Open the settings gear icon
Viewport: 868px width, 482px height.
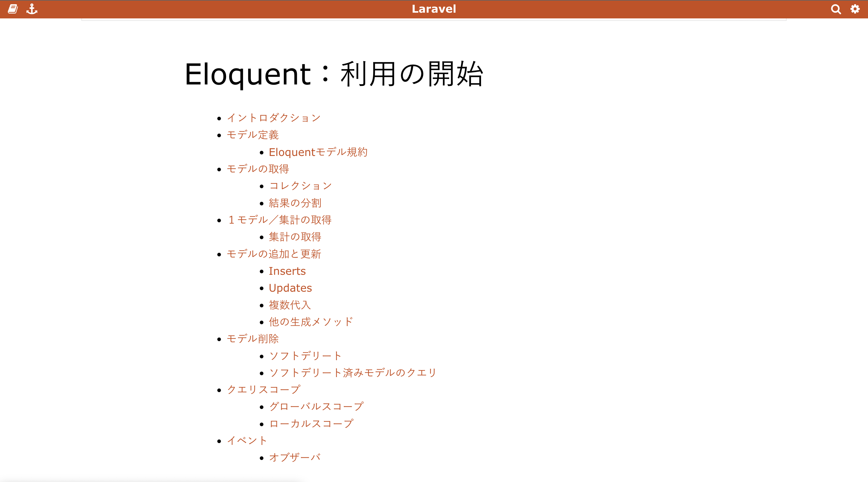tap(855, 9)
